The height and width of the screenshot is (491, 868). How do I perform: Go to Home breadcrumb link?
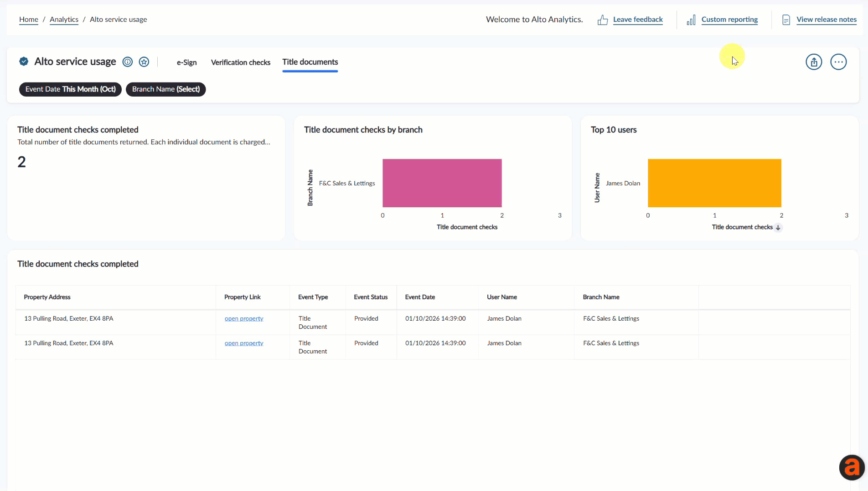[x=29, y=20]
